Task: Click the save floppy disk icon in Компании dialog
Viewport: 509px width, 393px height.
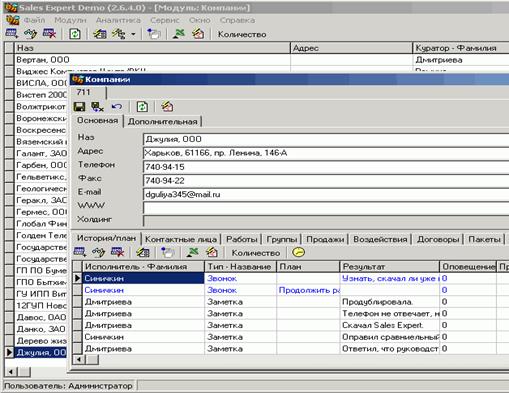Action: click(79, 107)
